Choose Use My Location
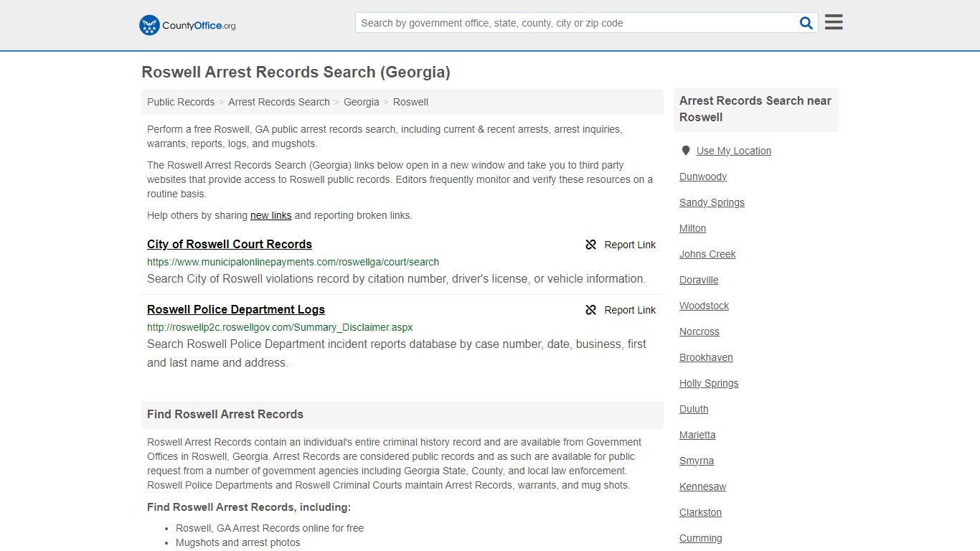 [x=734, y=151]
